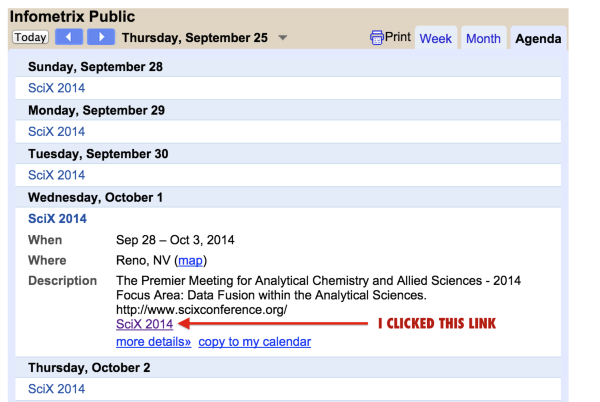Click the Reno, NV location text
600x402 pixels.
click(x=143, y=260)
